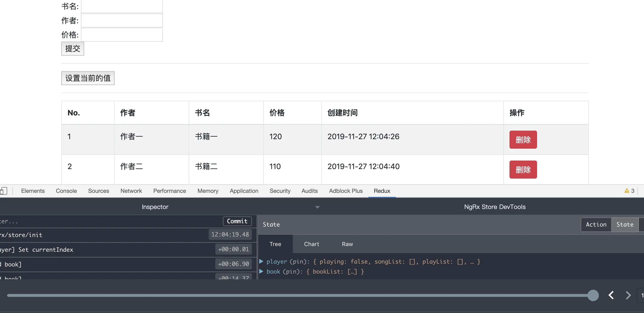Delete the book row for 书籍一

[x=523, y=140]
